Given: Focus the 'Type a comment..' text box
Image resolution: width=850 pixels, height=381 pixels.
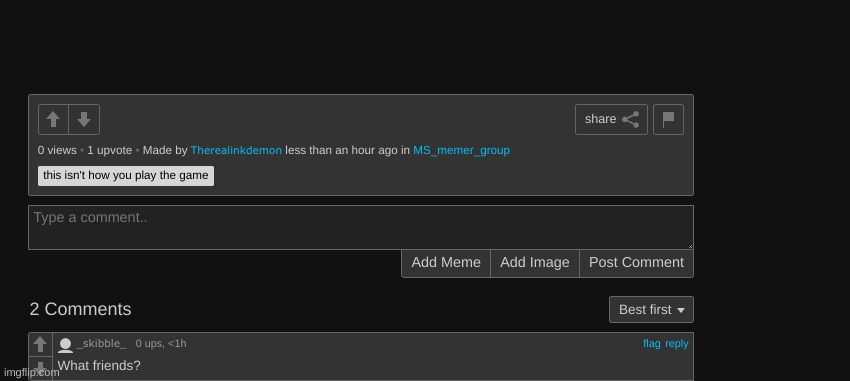Looking at the screenshot, I should [x=360, y=227].
